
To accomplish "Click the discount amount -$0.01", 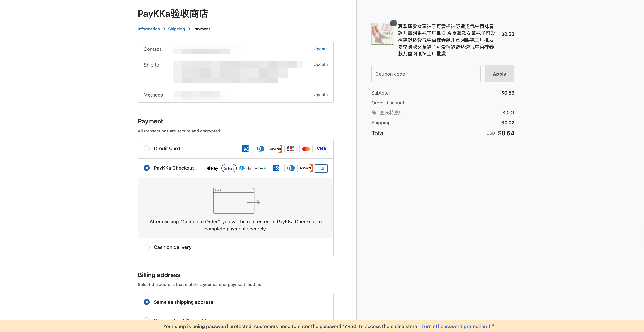I will coord(507,113).
